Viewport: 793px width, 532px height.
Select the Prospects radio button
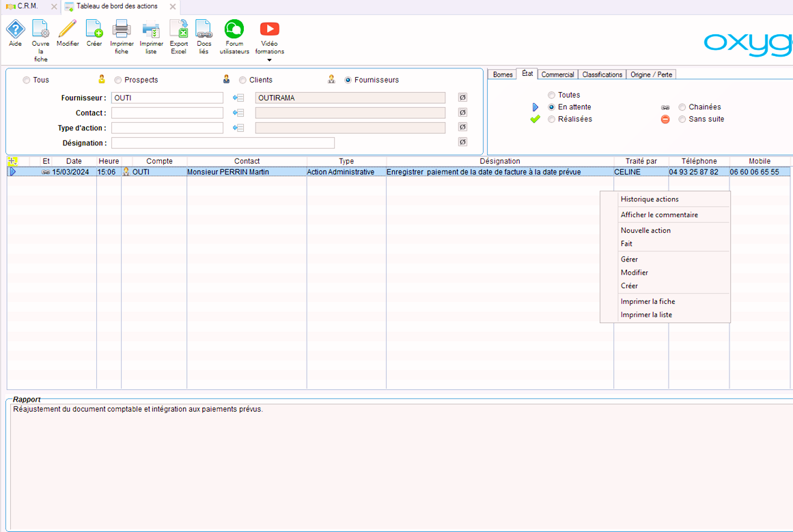[x=118, y=81]
